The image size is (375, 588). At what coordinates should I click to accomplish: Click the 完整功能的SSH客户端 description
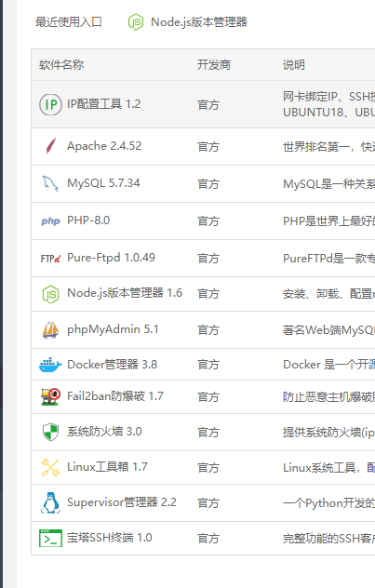(x=328, y=539)
